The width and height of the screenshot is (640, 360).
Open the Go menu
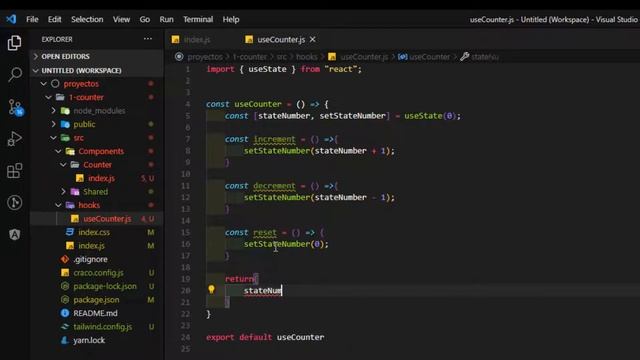[144, 19]
